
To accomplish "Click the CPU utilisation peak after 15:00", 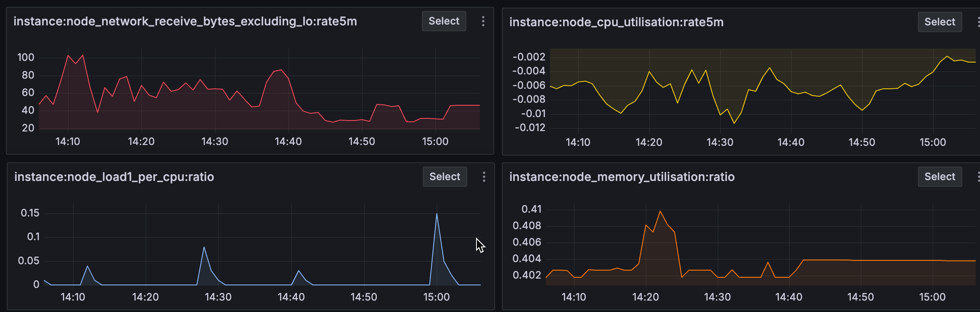I will 947,56.
